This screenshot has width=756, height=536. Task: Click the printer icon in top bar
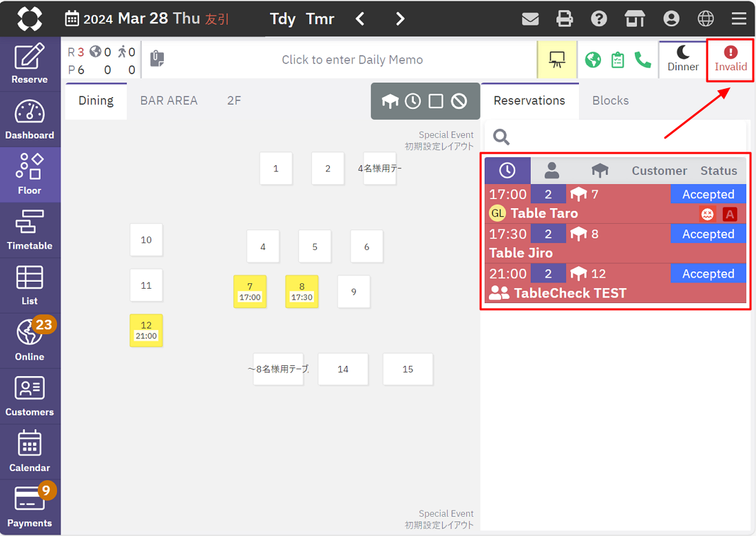[x=565, y=19]
